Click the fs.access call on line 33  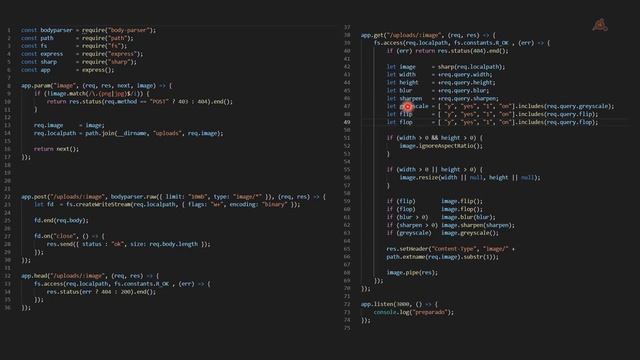tap(122, 284)
